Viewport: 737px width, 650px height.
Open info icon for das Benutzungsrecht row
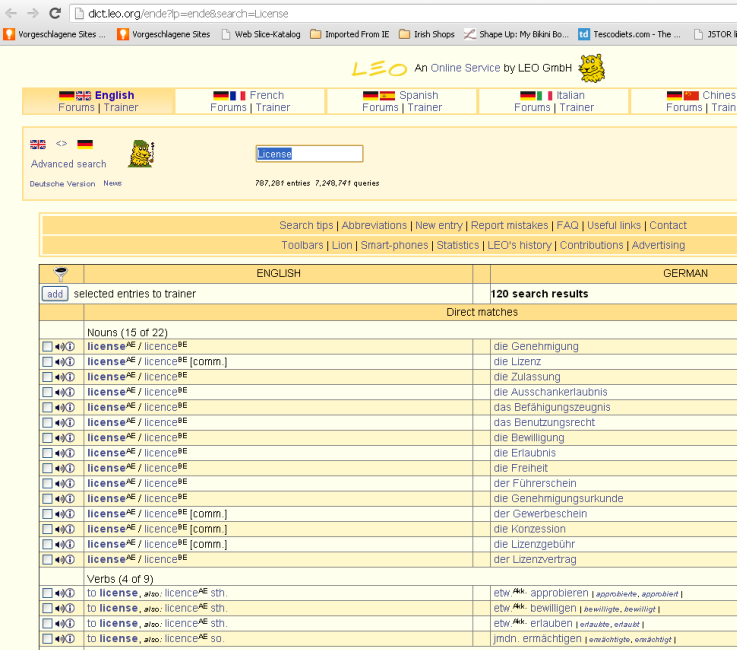(70, 423)
